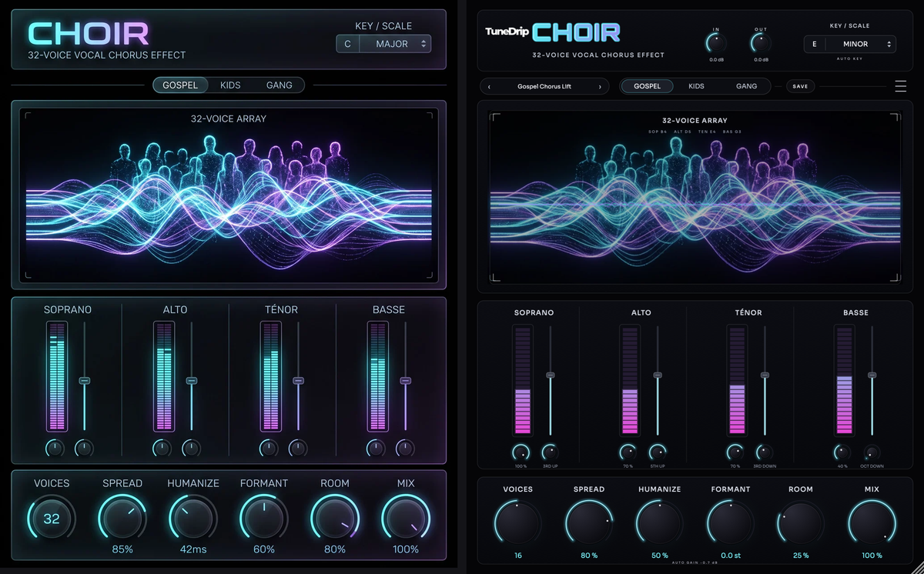Click Ténor 3RD DOWN interval knob

coord(765,452)
